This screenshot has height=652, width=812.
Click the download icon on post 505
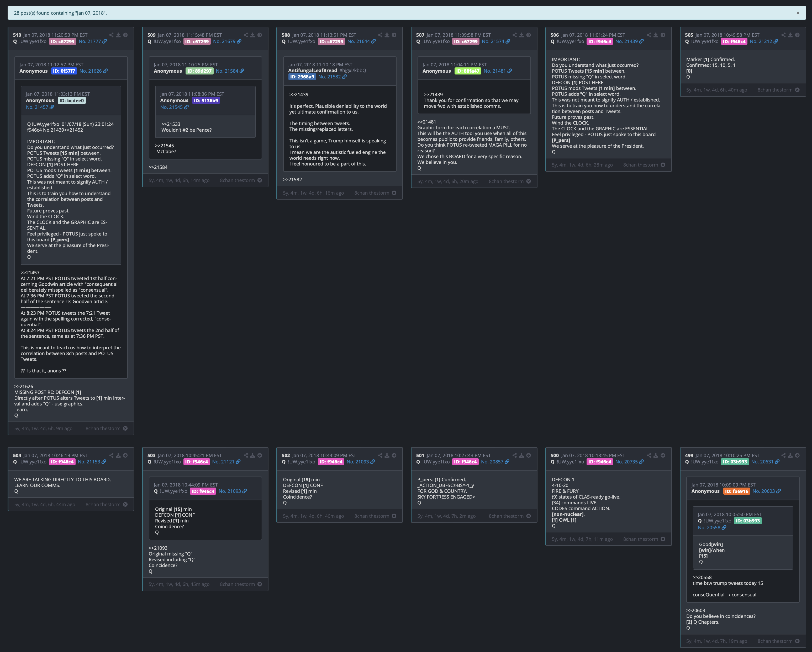(x=790, y=35)
